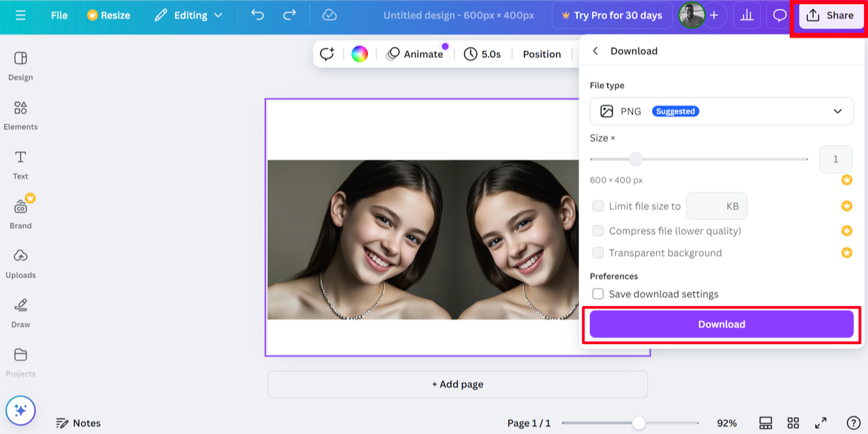Open the user profile avatar

692,15
